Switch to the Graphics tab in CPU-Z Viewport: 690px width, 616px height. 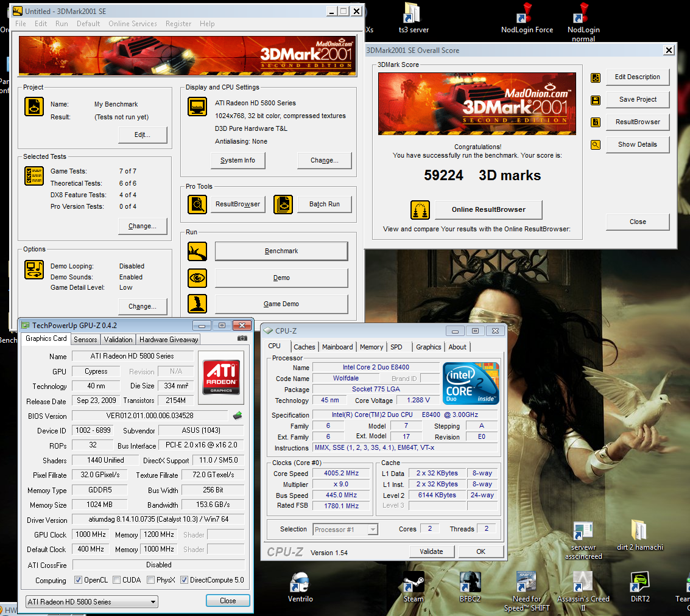pos(428,347)
